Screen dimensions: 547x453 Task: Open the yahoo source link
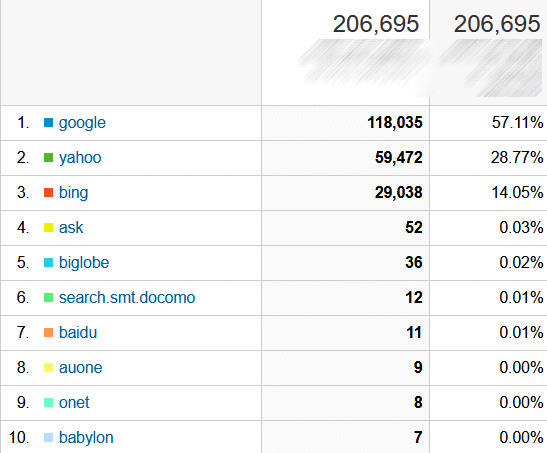80,158
